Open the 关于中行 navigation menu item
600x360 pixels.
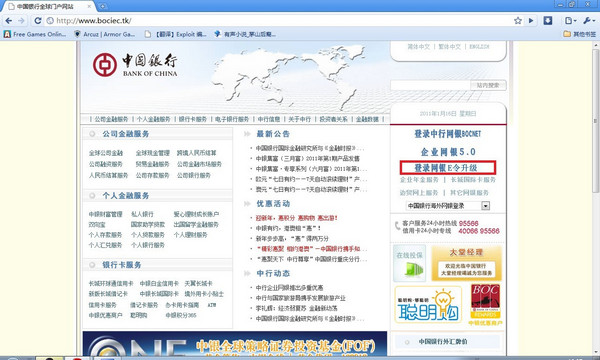click(300, 119)
